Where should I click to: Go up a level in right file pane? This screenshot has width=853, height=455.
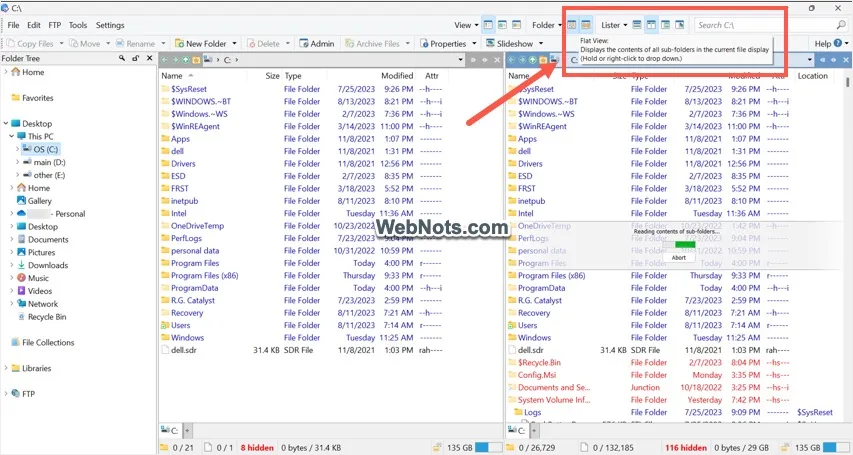[x=533, y=60]
